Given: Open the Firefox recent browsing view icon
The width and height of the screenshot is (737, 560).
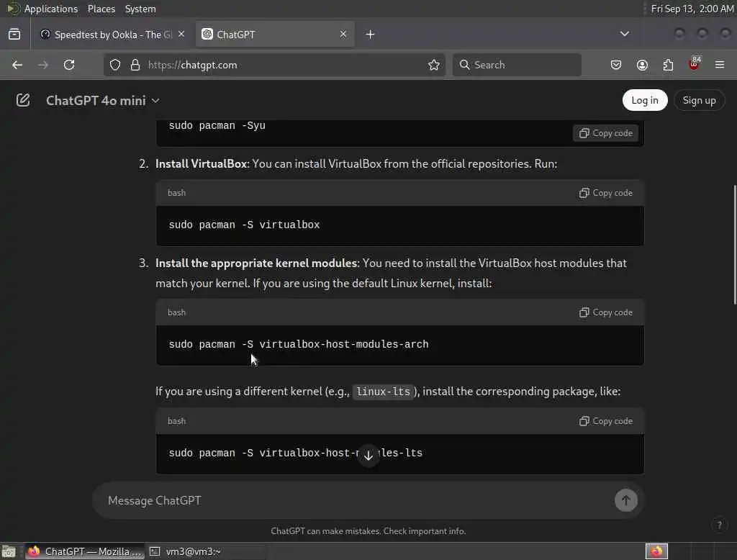Looking at the screenshot, I should 14,35.
